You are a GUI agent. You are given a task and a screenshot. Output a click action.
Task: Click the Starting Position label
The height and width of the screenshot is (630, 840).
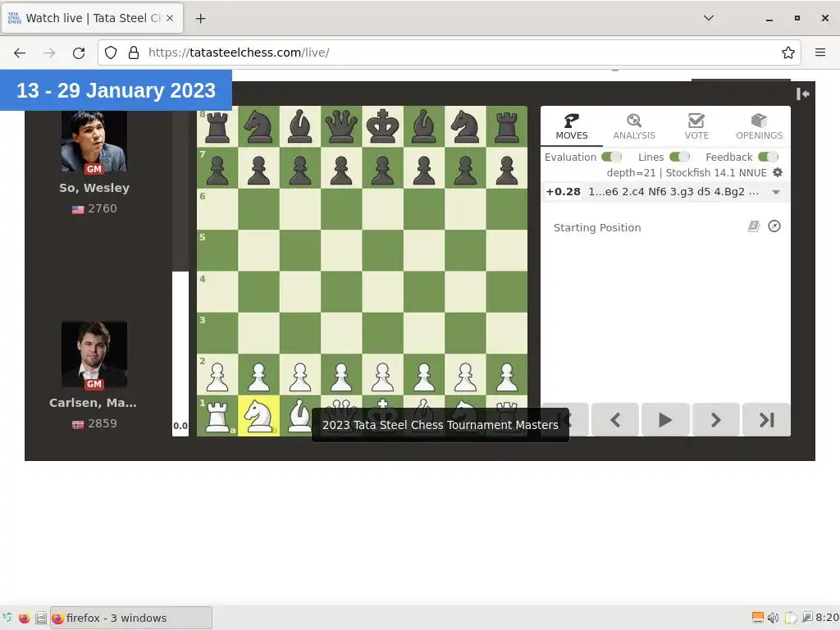[x=597, y=227]
